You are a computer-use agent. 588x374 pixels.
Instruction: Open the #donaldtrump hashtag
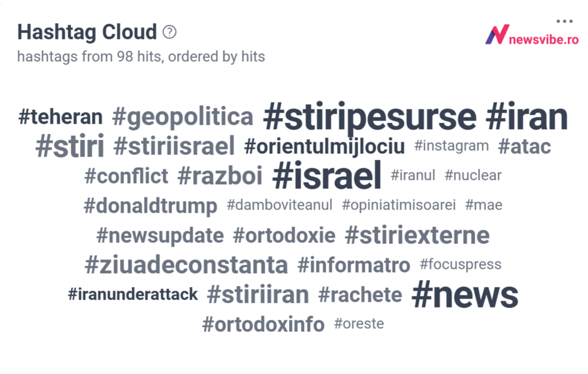pyautogui.click(x=150, y=206)
